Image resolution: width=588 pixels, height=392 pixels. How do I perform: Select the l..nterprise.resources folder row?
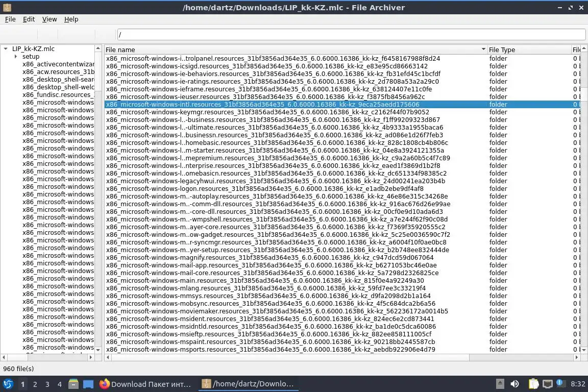342,166
